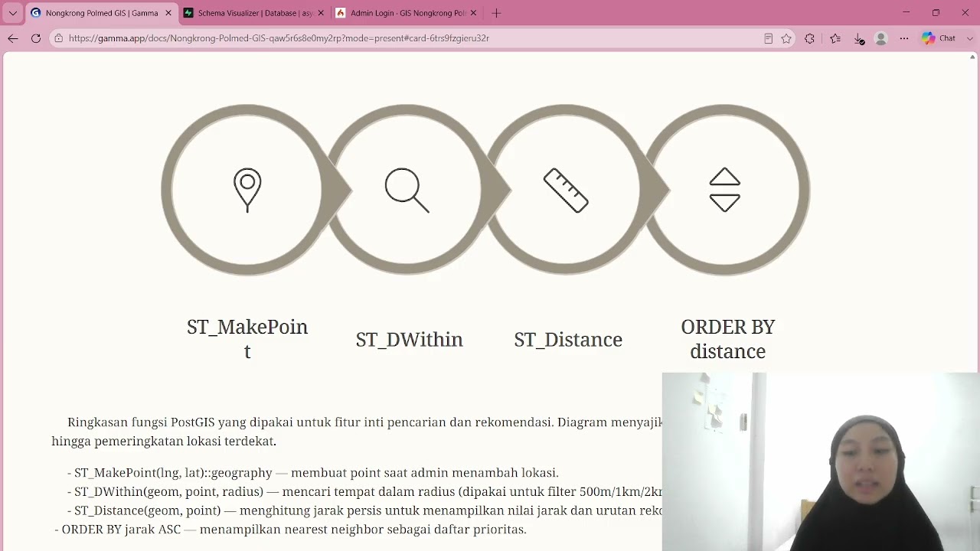
Task: Click the magnifying glass icon circle
Action: tap(407, 190)
